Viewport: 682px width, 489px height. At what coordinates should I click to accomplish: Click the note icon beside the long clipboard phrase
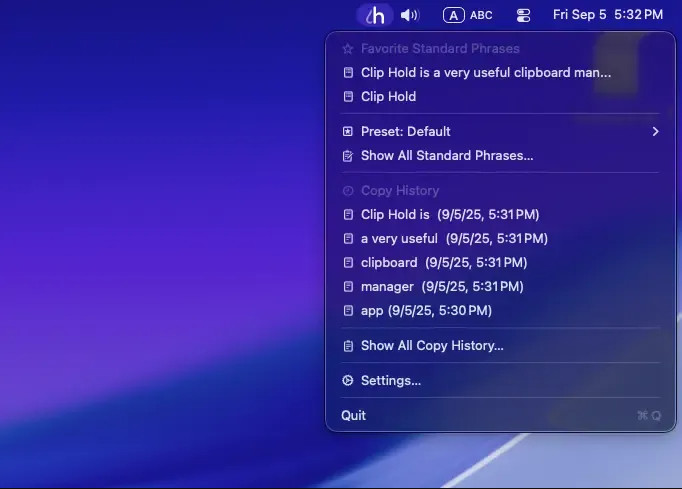pos(348,73)
